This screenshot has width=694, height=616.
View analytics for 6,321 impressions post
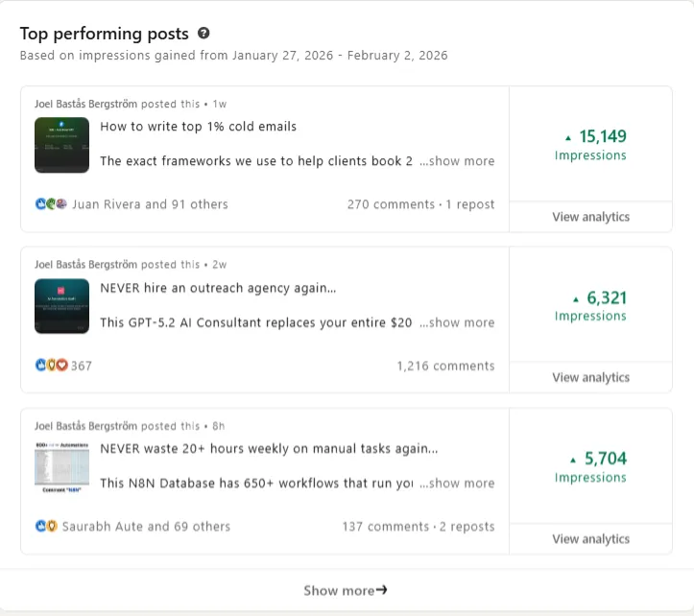click(590, 378)
